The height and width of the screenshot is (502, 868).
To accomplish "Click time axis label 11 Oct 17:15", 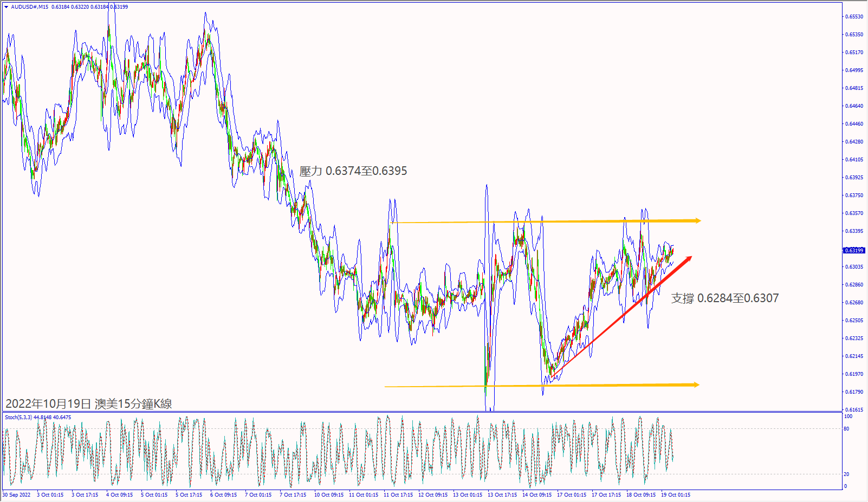I will (x=398, y=495).
